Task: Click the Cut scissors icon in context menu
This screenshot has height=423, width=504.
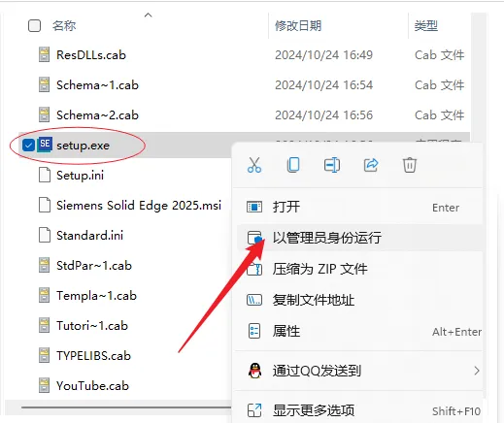Action: coord(254,165)
